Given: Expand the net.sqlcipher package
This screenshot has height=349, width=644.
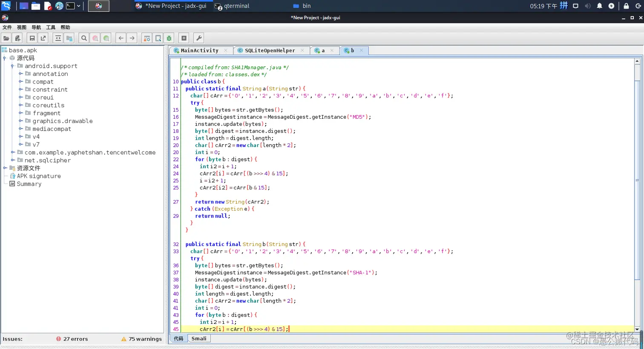Looking at the screenshot, I should tap(12, 160).
